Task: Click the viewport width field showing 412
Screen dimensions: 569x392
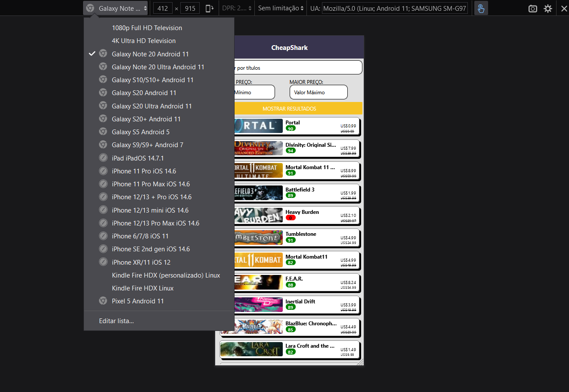Action: click(x=163, y=8)
